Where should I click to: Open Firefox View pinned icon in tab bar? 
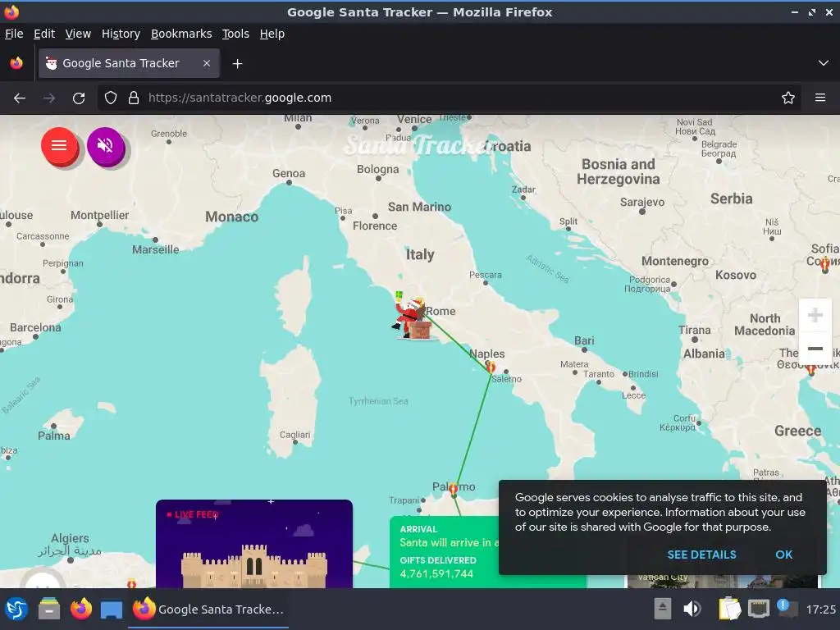click(16, 63)
